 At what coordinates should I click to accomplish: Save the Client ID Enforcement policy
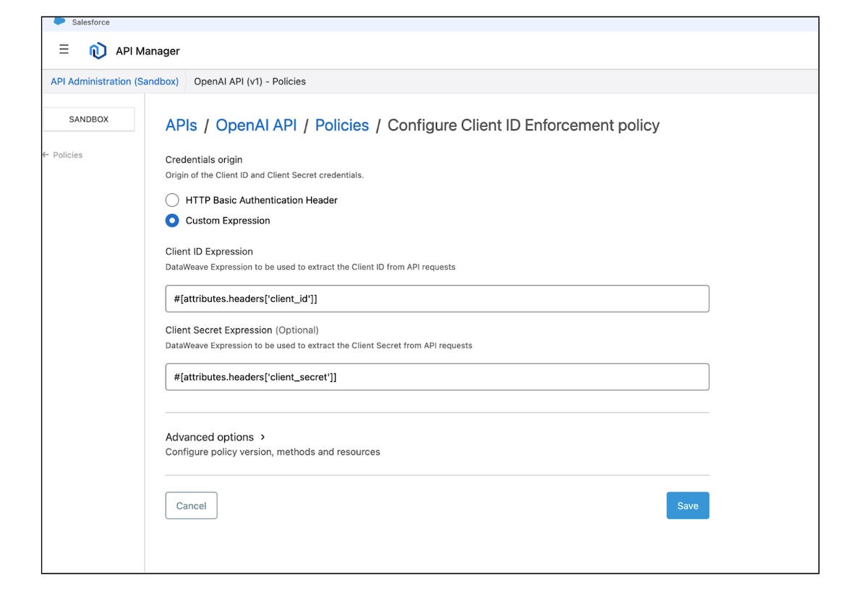(688, 506)
